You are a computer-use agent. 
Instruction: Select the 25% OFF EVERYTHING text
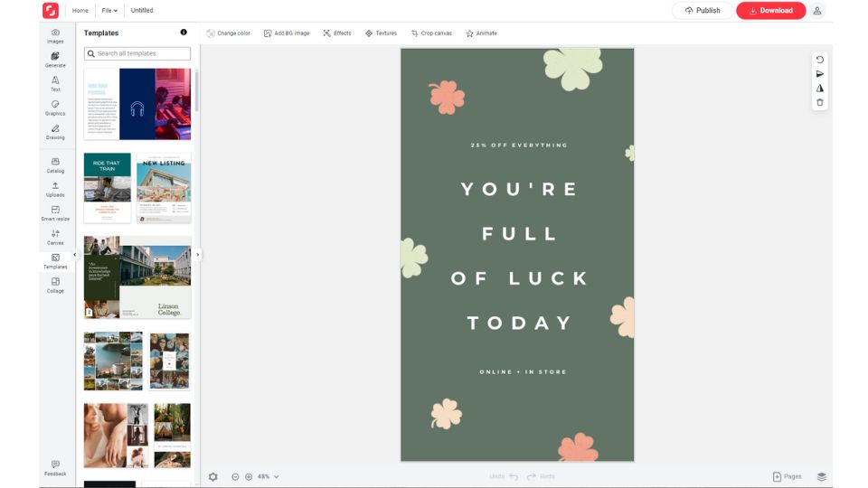tap(519, 145)
